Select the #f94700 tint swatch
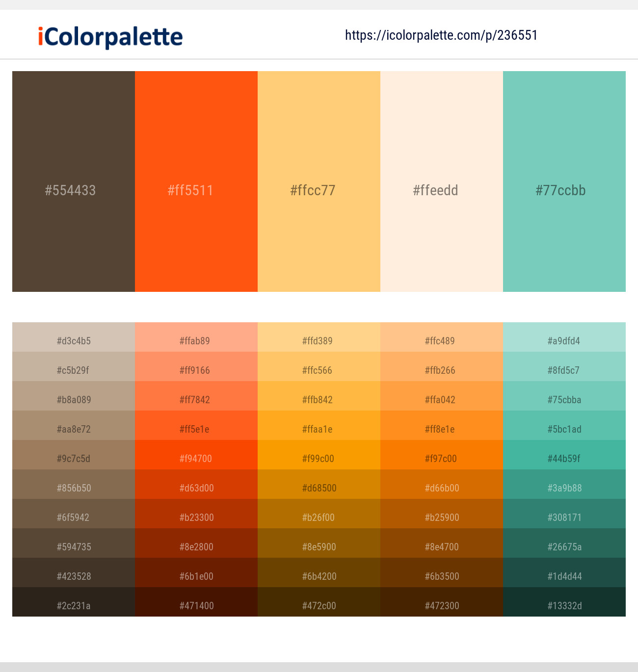 tap(196, 459)
